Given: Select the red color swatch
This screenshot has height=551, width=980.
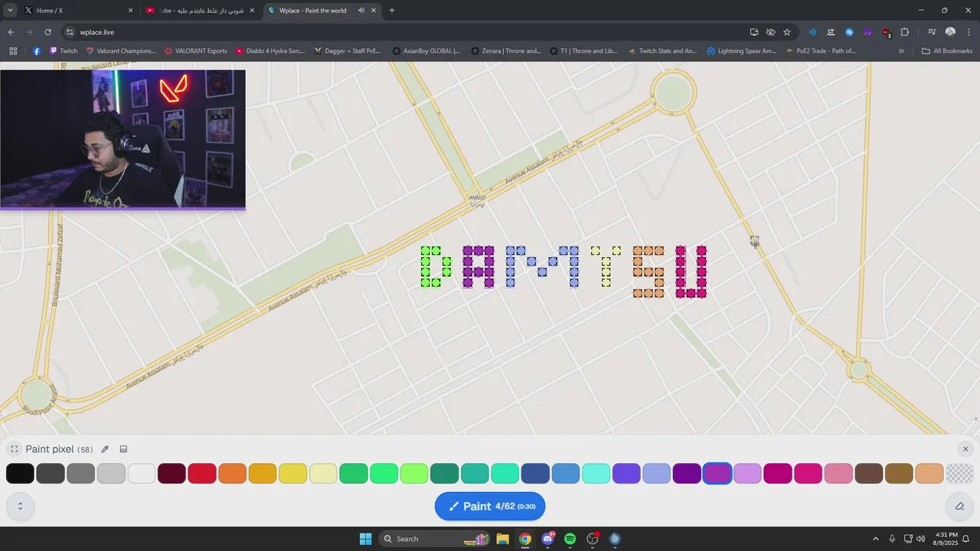Looking at the screenshot, I should (x=202, y=474).
